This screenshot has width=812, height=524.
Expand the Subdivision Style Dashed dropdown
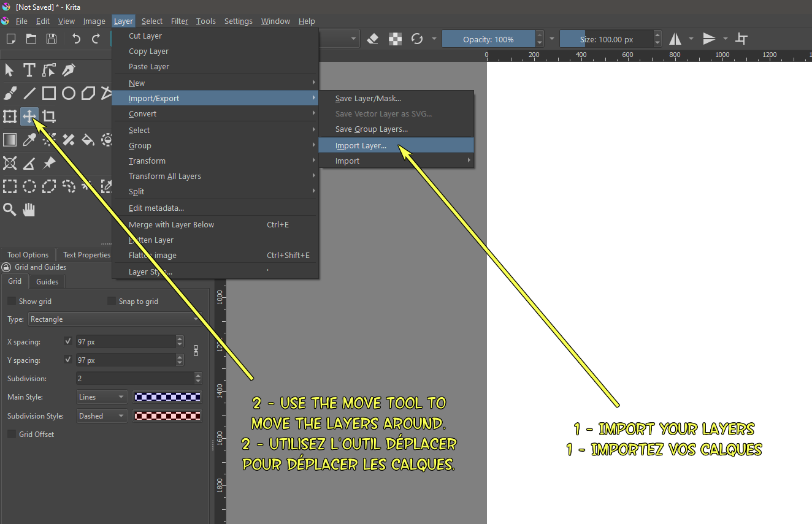[102, 416]
